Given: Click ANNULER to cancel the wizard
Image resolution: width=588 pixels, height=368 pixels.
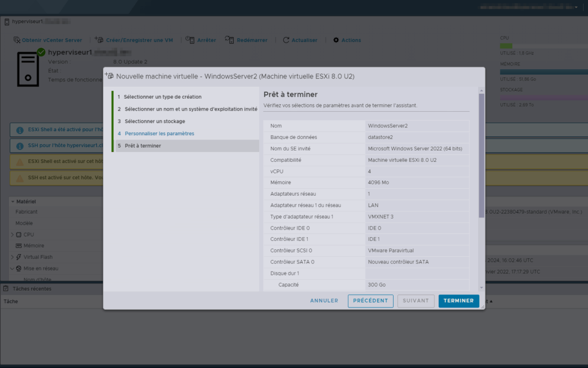Looking at the screenshot, I should pos(324,301).
